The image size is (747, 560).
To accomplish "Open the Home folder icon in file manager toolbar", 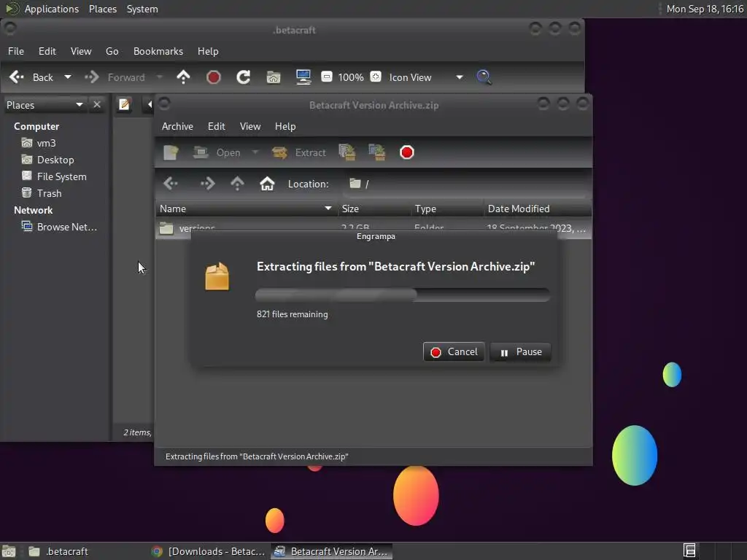I will pos(274,77).
